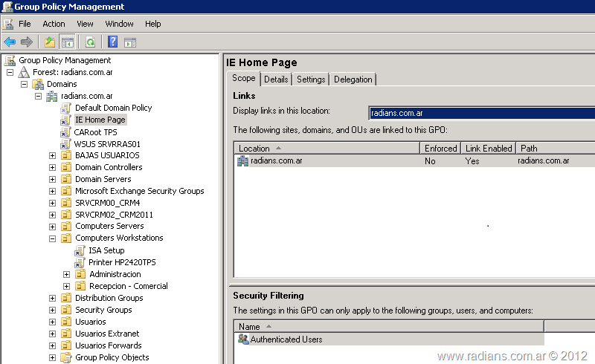
Task: Open the View menu
Action: click(x=85, y=24)
